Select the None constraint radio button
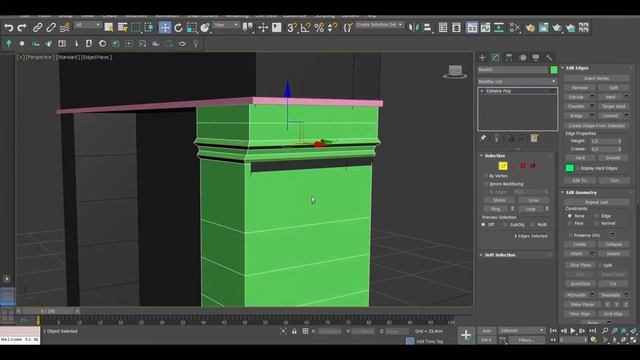This screenshot has height=360, width=640. coord(570,216)
